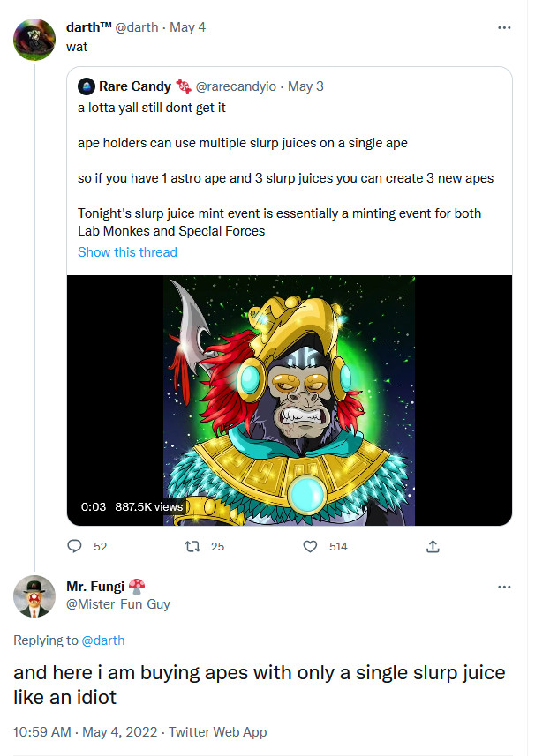This screenshot has height=756, width=535.
Task: Like the tweet with the heart icon
Action: pos(310,547)
